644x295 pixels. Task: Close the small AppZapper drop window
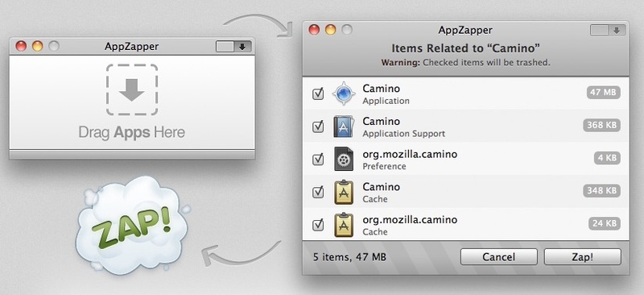click(x=21, y=46)
